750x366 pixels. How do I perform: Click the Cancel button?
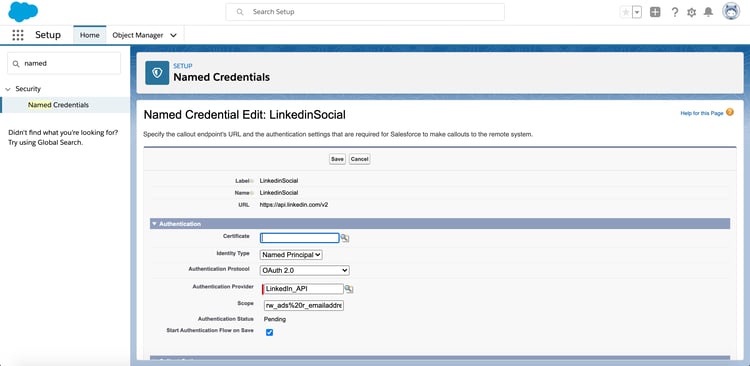point(359,159)
